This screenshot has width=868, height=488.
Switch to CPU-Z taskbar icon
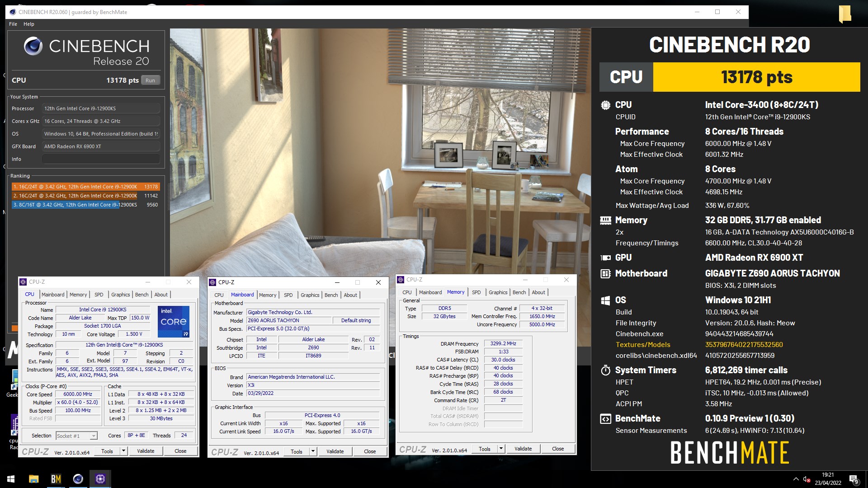(100, 479)
